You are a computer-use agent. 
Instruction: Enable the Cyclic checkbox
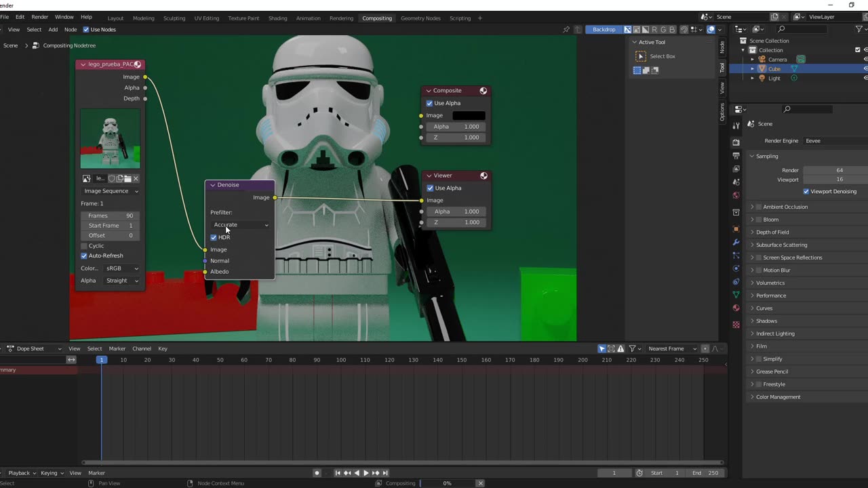pos(84,245)
